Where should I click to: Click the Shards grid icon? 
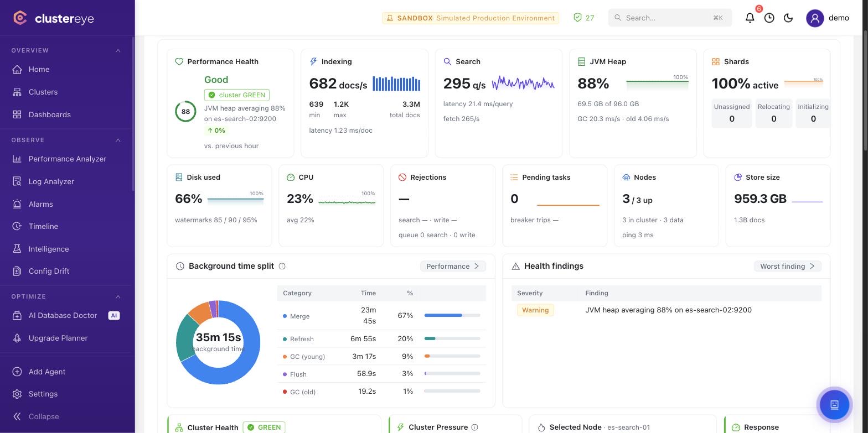716,61
